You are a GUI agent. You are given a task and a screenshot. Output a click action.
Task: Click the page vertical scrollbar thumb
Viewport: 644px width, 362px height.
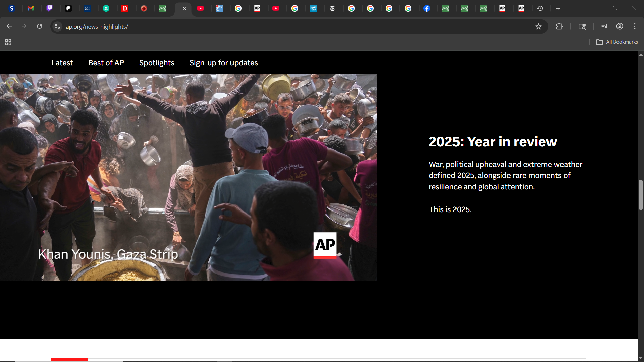(641, 195)
